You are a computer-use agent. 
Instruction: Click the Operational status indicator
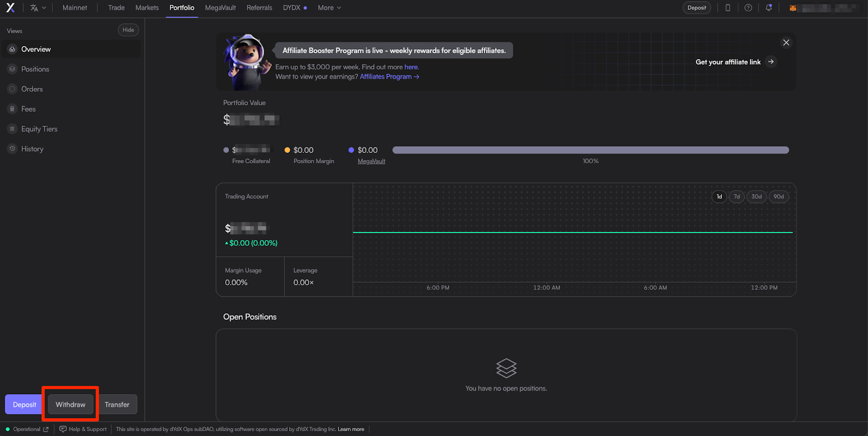click(x=27, y=429)
